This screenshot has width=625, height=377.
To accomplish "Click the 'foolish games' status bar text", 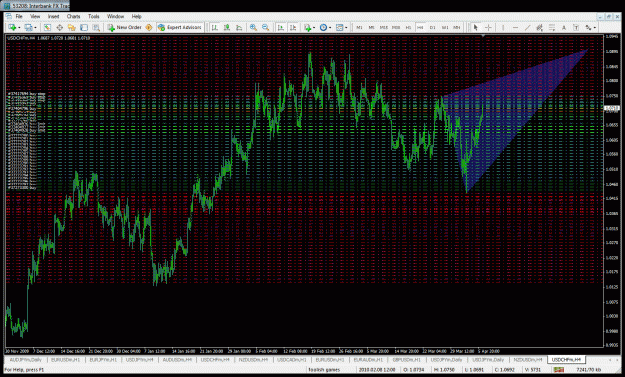I will click(x=324, y=370).
